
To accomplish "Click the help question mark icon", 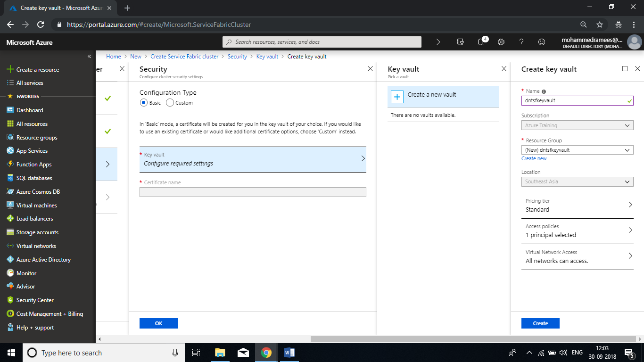I will [x=521, y=42].
